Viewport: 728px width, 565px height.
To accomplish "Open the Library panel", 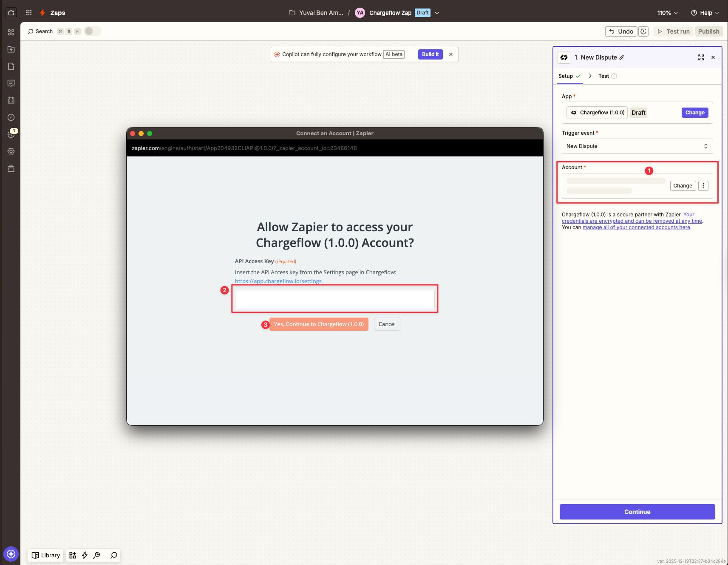I will point(46,555).
